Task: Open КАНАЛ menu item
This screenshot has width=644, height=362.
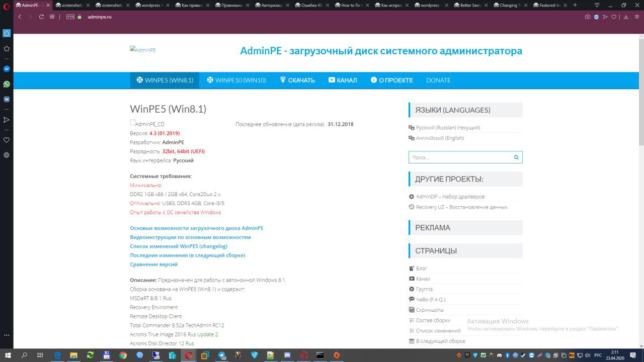Action: [343, 80]
